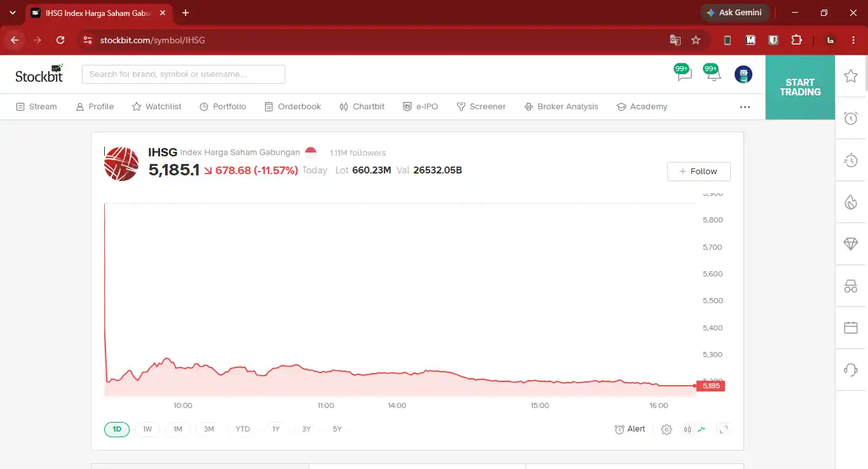Viewport: 868px width, 469px height.
Task: Expand chart to fullscreen
Action: click(723, 430)
